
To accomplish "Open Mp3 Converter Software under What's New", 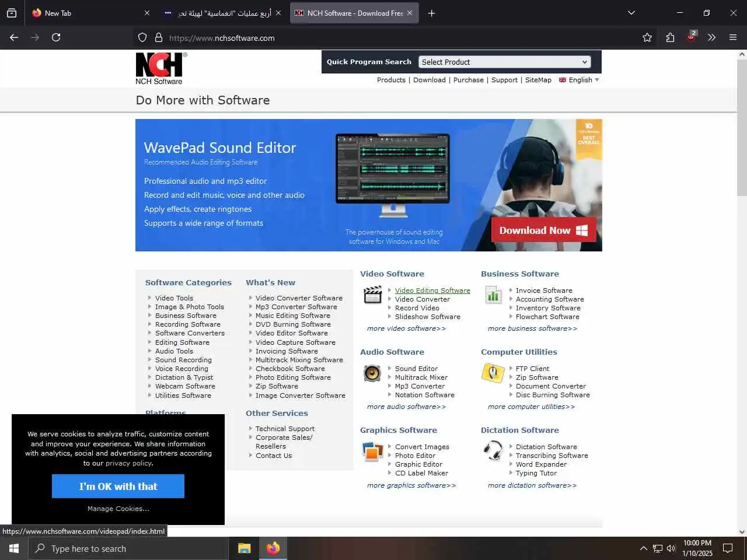I will (x=296, y=307).
